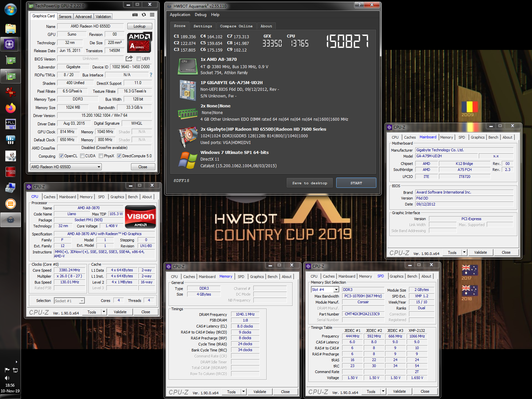Open Firefox from the taskbar
This screenshot has width=532, height=399.
[10, 108]
